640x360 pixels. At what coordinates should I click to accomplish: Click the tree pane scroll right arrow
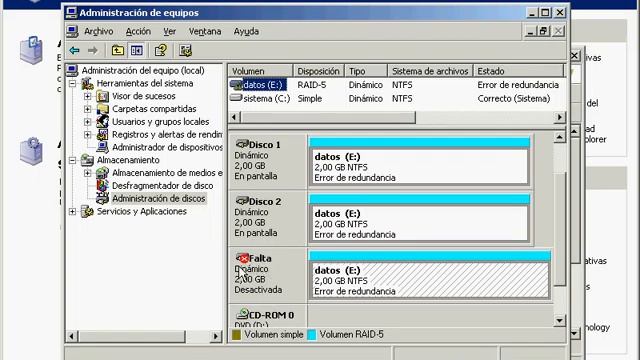coord(216,336)
